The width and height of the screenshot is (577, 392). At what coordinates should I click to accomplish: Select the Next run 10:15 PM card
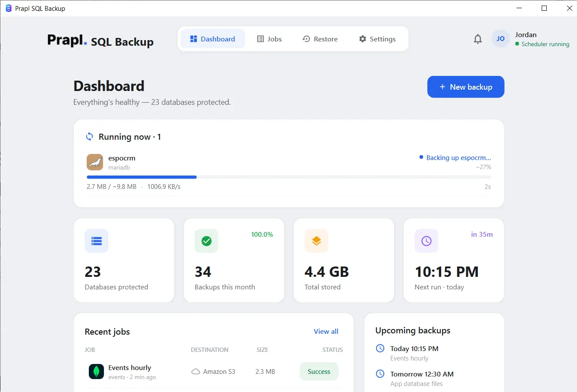pyautogui.click(x=454, y=260)
